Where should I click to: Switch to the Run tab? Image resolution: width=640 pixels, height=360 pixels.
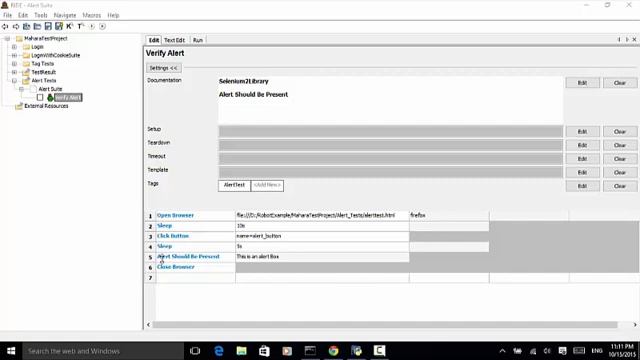[x=198, y=40]
